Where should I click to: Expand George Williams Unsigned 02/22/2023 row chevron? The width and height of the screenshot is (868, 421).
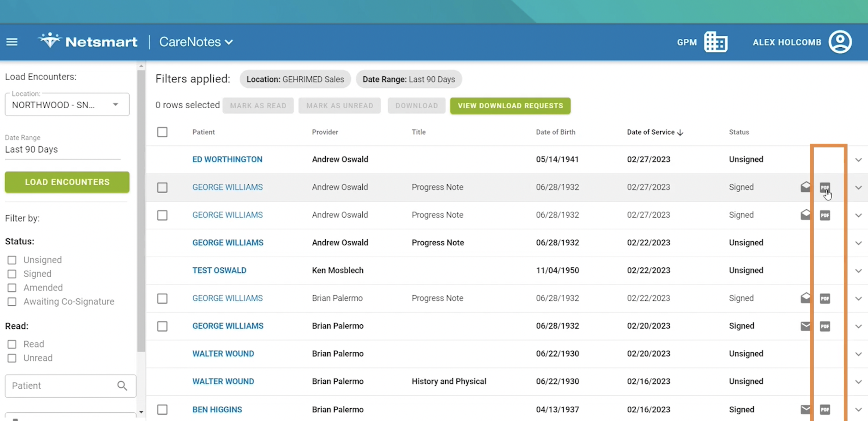[x=858, y=243]
